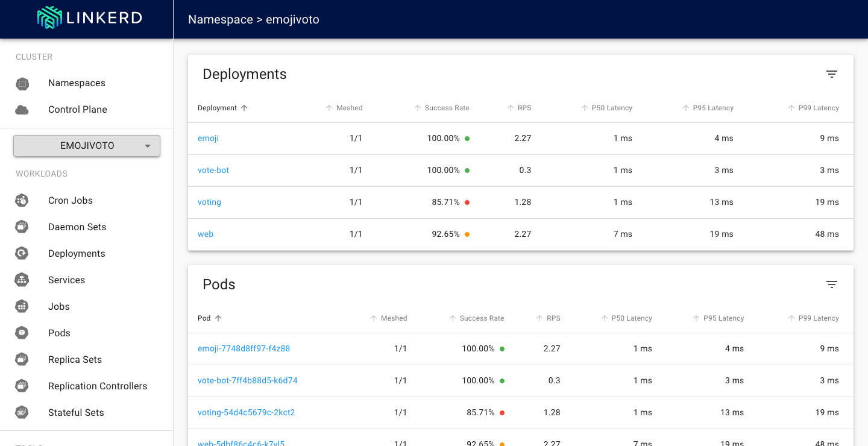Open the EMOJIVOTO namespace dropdown
Viewport: 868px width, 446px height.
[86, 145]
